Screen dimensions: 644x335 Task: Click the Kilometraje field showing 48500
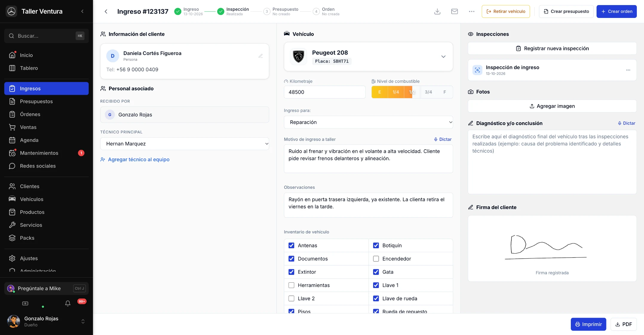(325, 92)
